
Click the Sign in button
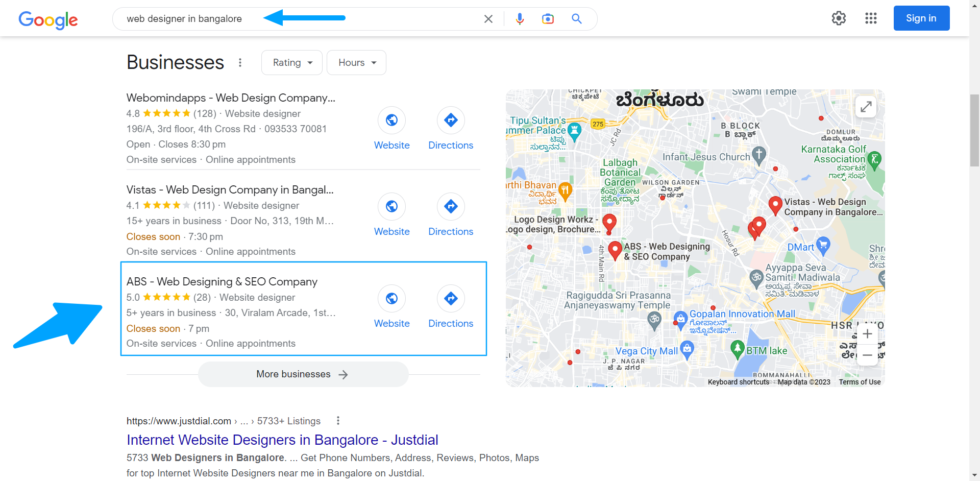[921, 18]
